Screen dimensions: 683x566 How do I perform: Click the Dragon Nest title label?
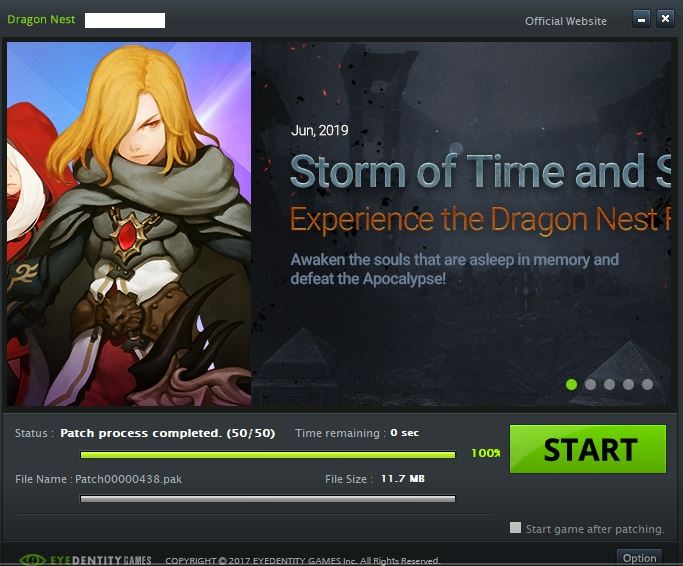pos(41,20)
